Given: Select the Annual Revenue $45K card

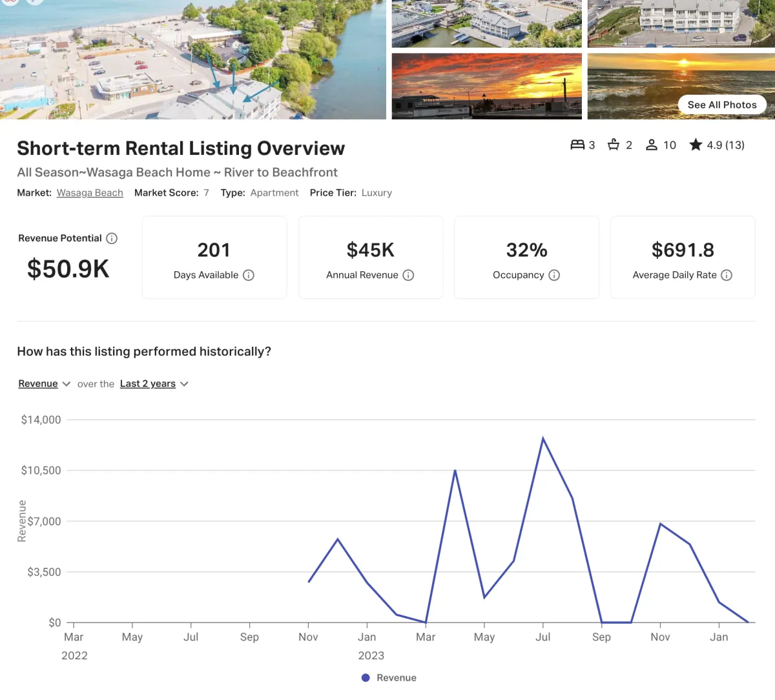Looking at the screenshot, I should tap(371, 257).
